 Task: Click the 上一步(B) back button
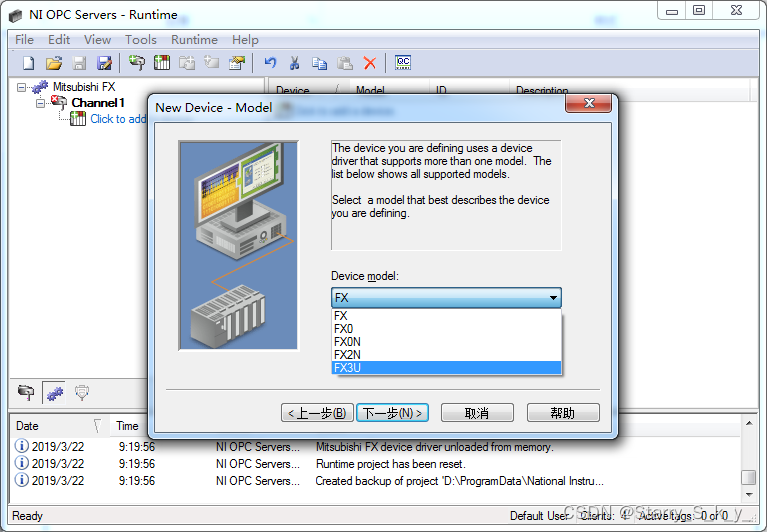[x=317, y=413]
